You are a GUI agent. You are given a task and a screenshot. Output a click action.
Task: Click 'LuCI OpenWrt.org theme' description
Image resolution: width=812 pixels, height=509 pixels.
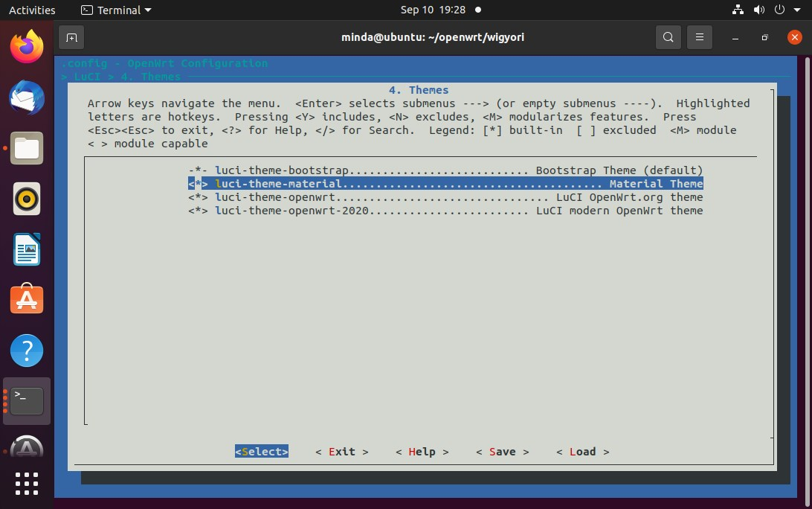630,197
